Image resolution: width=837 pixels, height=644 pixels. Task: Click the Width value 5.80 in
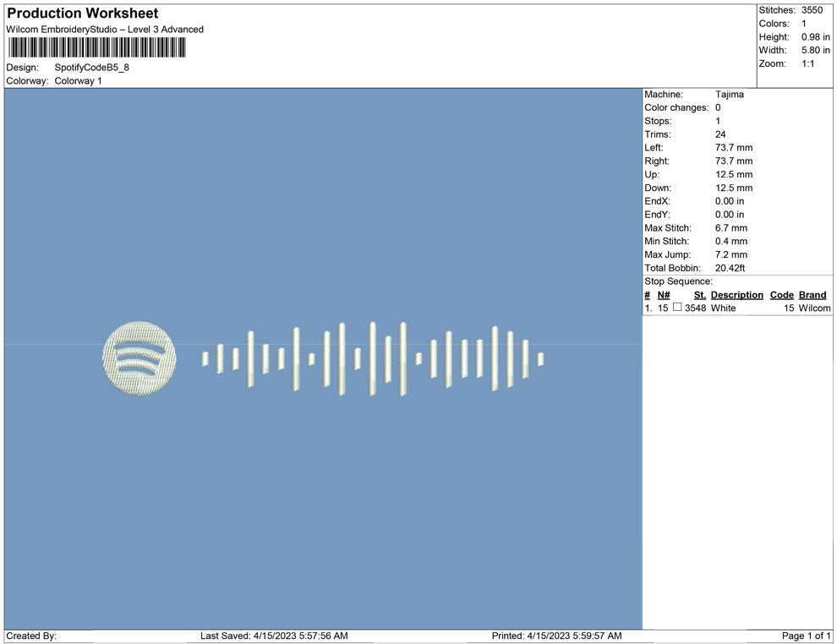[x=816, y=50]
